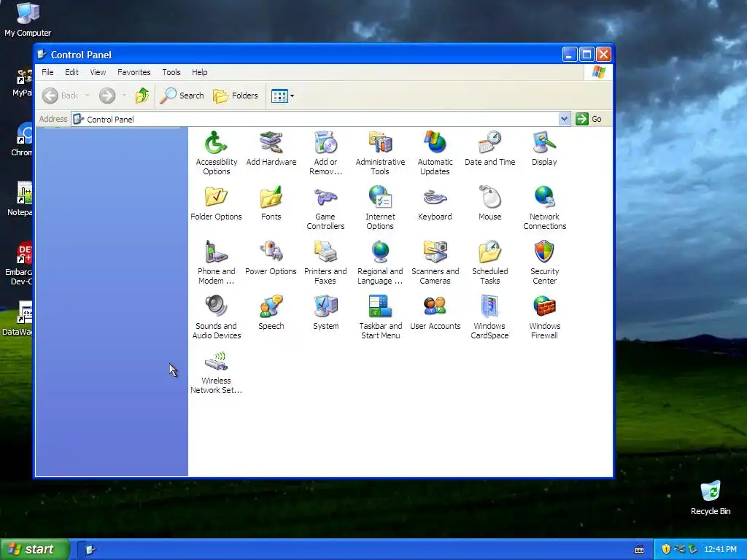Open Windows Firewall icon

(544, 317)
